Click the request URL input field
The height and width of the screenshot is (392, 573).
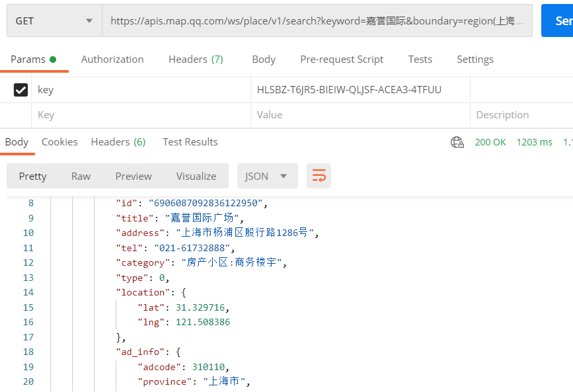[317, 21]
